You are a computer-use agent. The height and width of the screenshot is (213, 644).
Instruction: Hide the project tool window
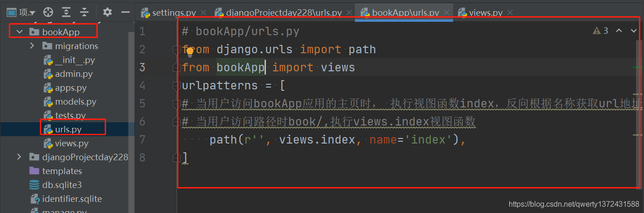125,12
